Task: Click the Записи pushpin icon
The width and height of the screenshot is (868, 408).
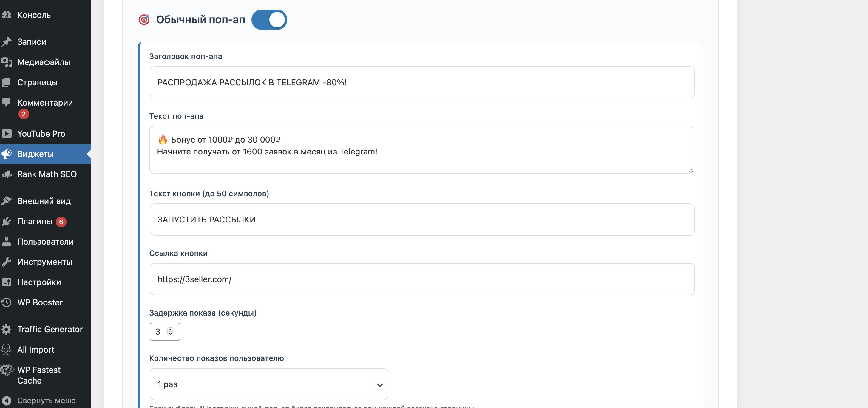Action: 6,42
